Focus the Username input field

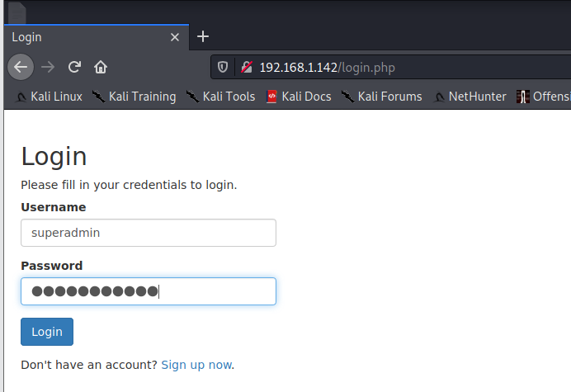(149, 233)
